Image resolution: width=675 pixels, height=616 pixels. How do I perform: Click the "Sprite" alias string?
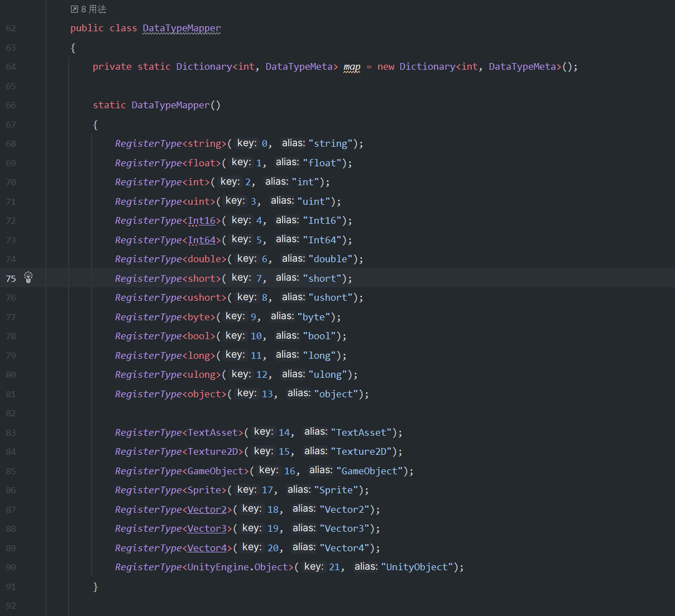point(336,490)
